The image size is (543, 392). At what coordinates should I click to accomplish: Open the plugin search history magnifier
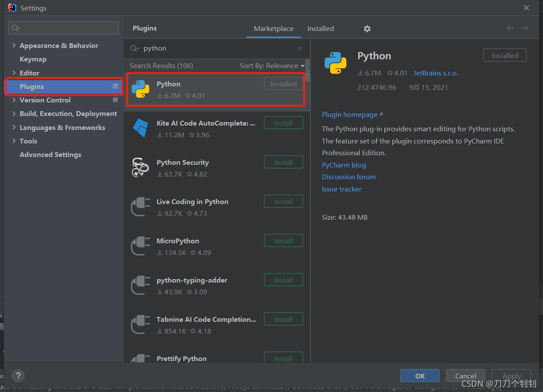pyautogui.click(x=134, y=48)
